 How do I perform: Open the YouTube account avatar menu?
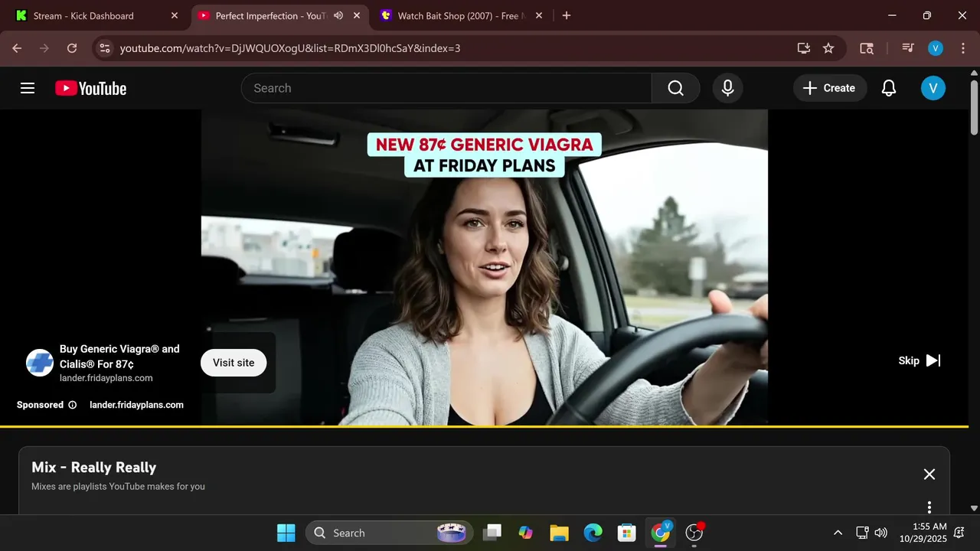[933, 88]
